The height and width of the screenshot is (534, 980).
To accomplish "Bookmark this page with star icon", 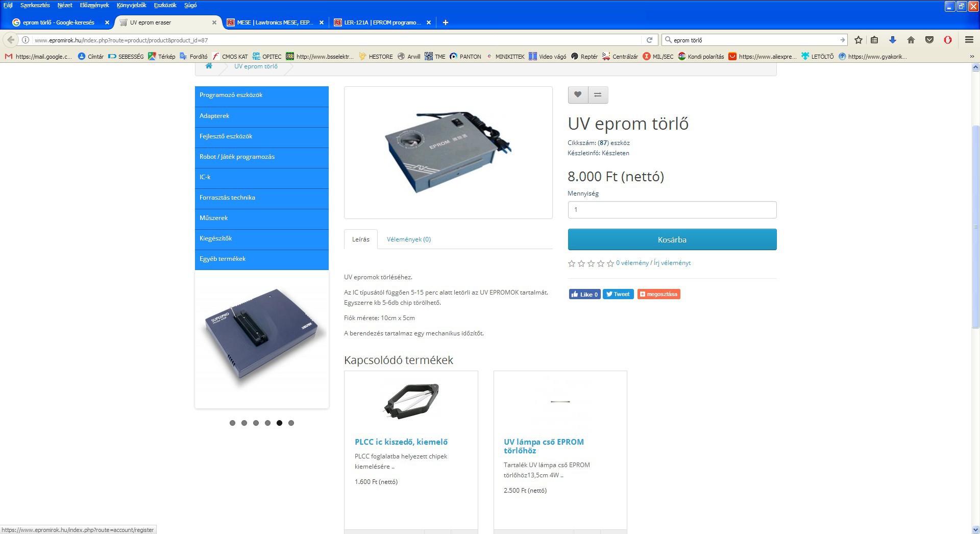I will coord(859,40).
